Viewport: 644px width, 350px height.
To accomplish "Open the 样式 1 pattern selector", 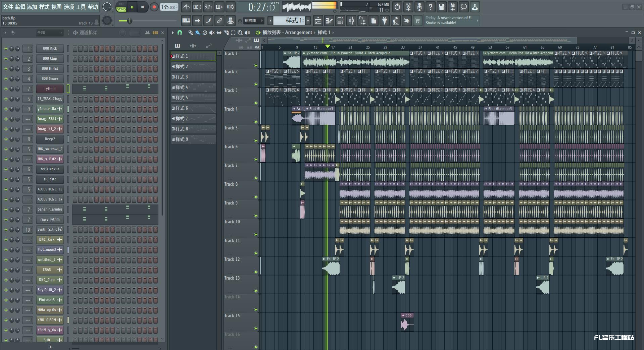I will (x=289, y=21).
